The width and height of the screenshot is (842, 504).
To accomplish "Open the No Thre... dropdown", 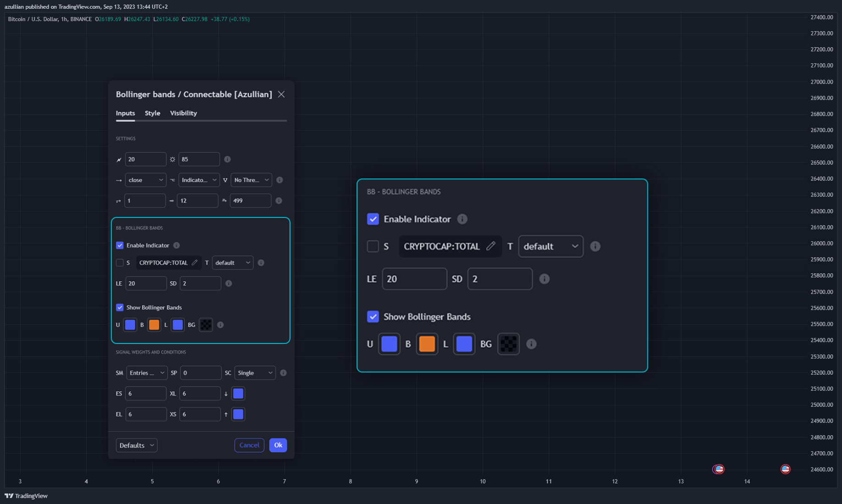I will [x=251, y=180].
